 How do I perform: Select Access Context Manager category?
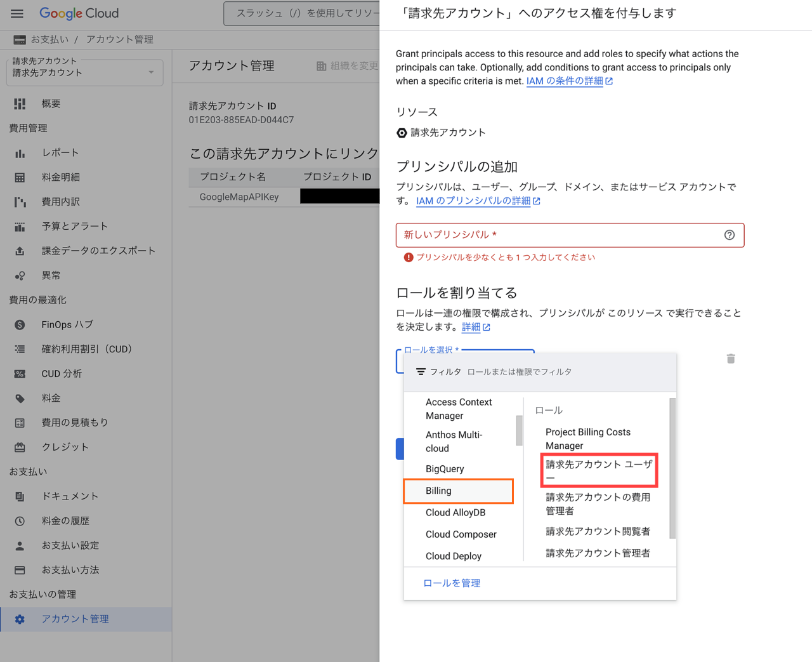pyautogui.click(x=459, y=409)
